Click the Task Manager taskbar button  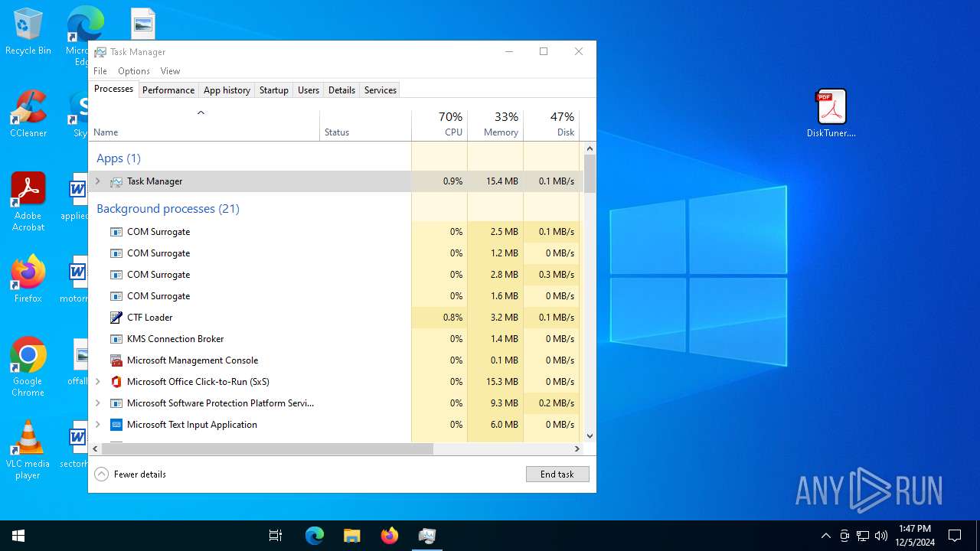click(427, 536)
